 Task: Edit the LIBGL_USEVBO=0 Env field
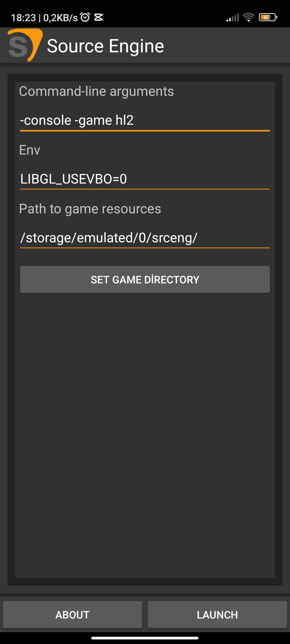point(145,179)
